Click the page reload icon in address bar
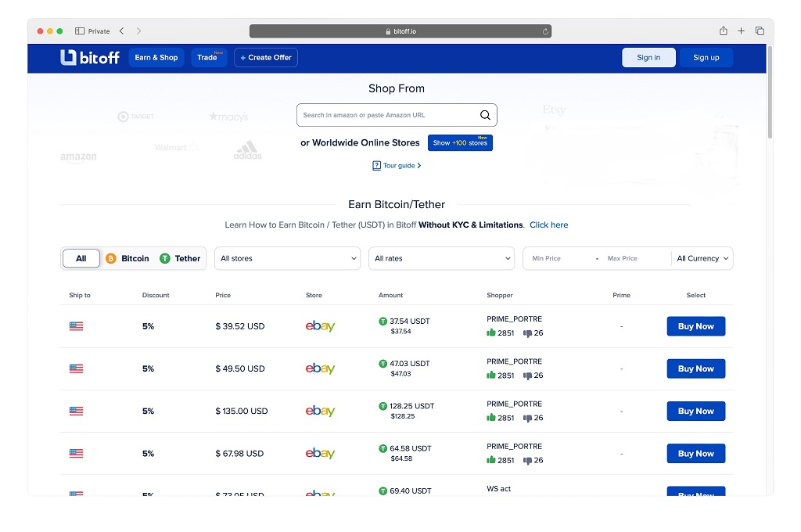The width and height of the screenshot is (801, 532). (x=545, y=31)
